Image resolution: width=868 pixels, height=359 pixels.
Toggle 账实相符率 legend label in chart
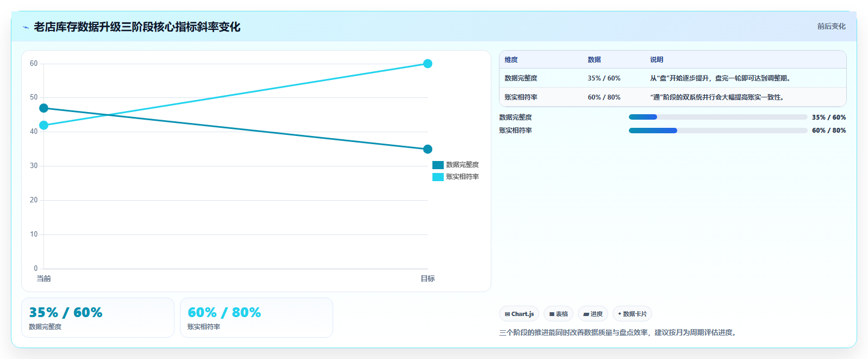coord(462,177)
